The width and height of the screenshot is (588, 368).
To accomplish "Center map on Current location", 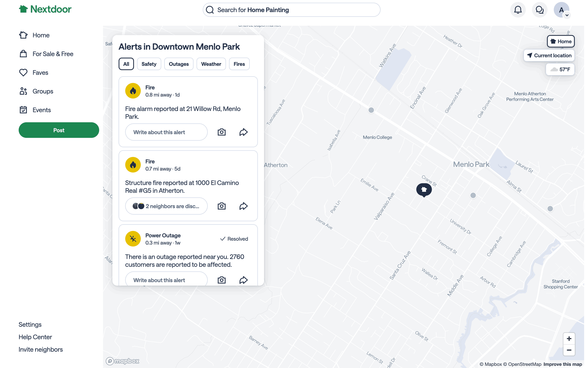I will (549, 56).
